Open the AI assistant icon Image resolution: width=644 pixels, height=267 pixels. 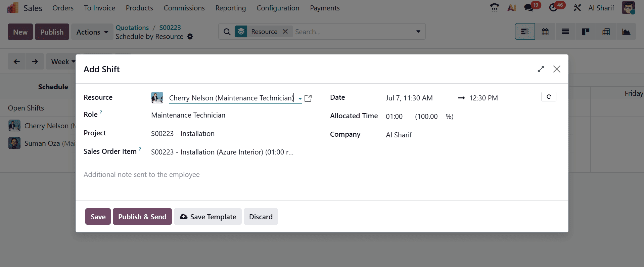pyautogui.click(x=512, y=8)
